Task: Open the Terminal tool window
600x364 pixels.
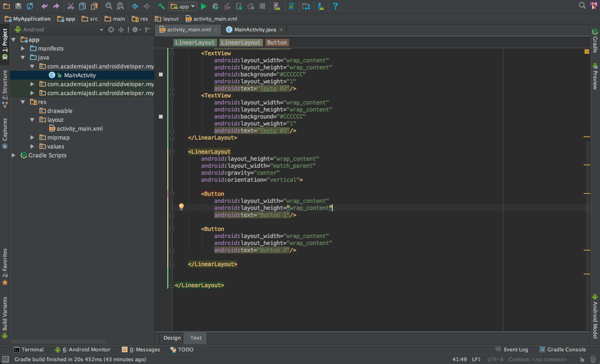Action: (29, 349)
